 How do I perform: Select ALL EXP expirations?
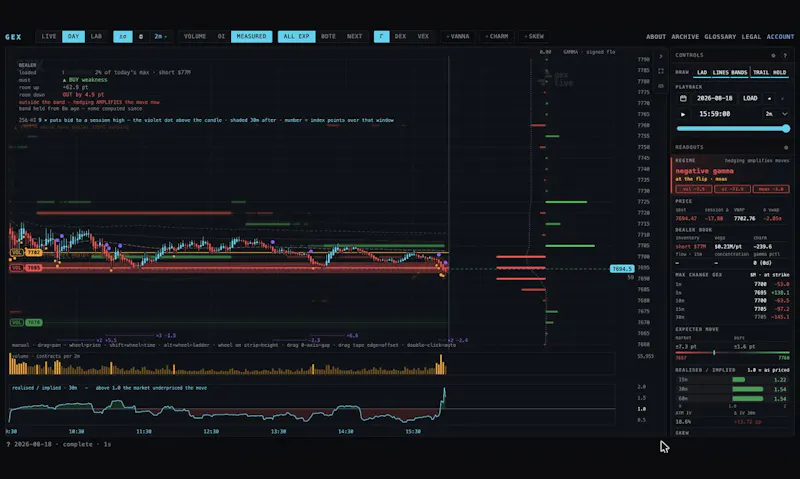296,36
